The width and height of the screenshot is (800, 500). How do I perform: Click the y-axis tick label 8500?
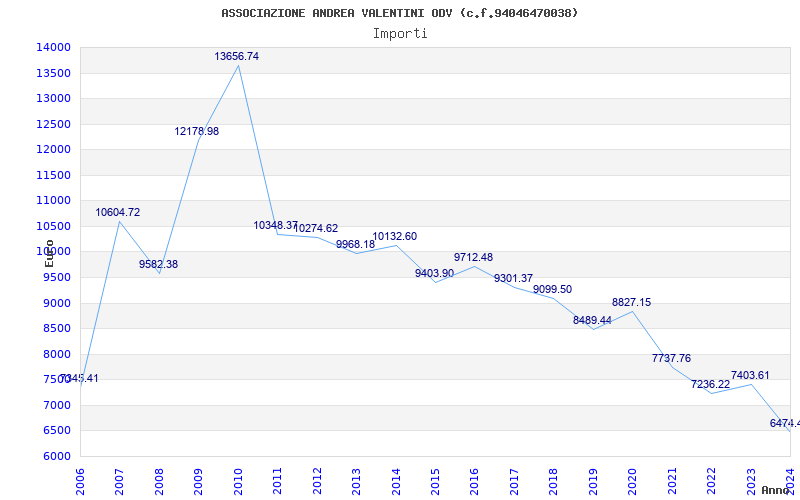(56, 329)
